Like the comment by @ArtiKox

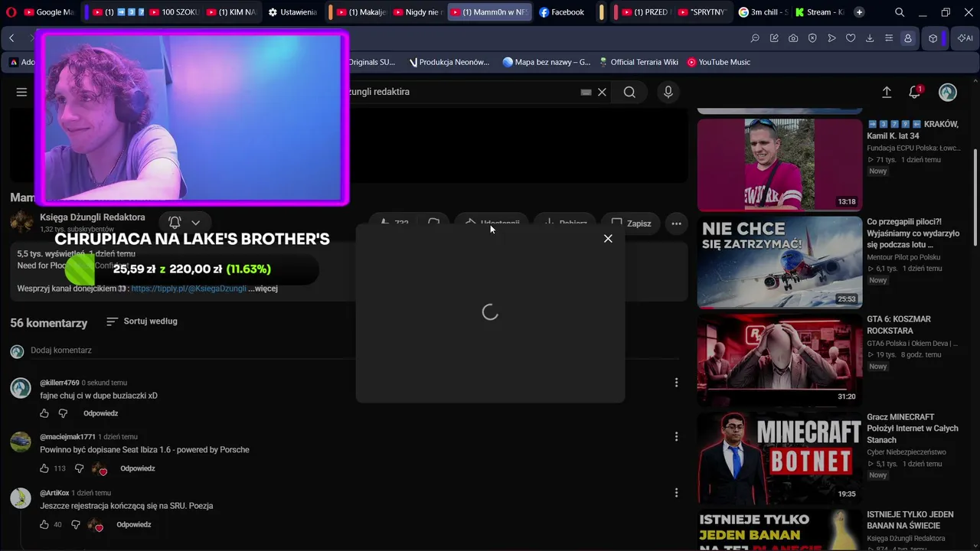[44, 525]
